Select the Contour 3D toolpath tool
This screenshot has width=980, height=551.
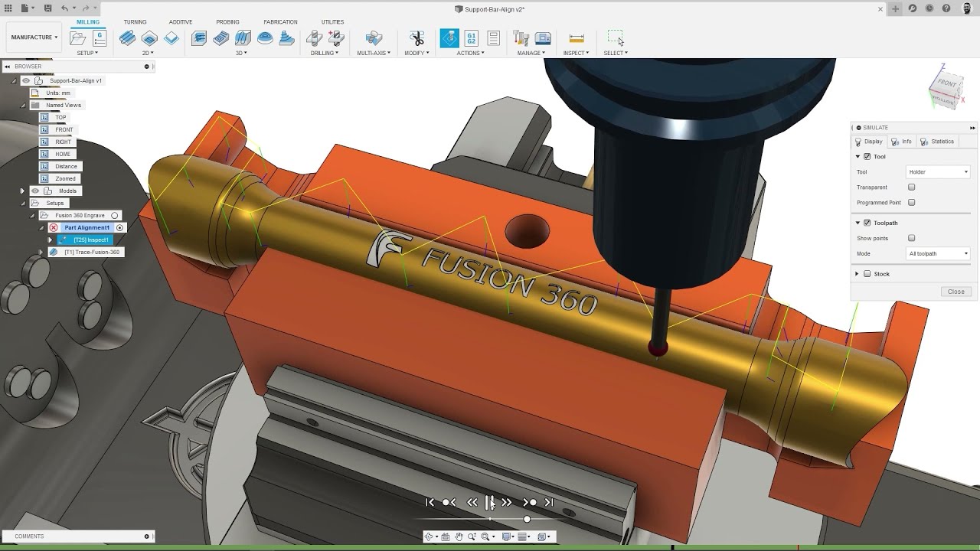[x=265, y=38]
